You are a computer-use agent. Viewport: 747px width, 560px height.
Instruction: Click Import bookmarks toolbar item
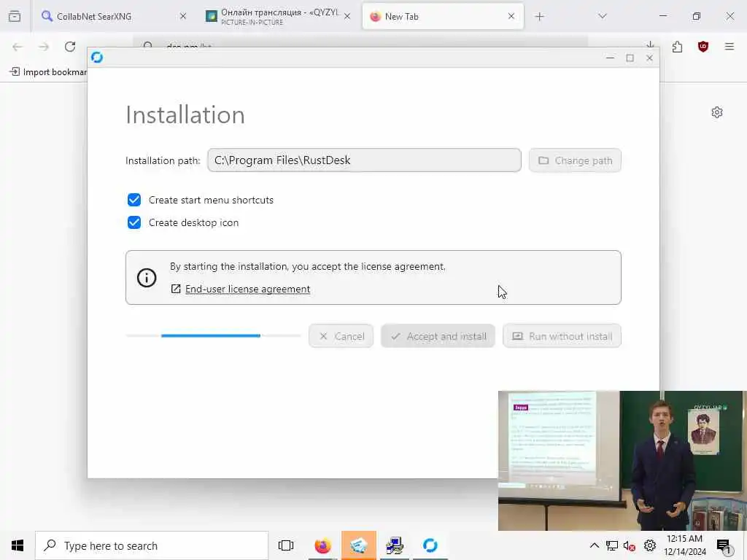click(x=48, y=72)
